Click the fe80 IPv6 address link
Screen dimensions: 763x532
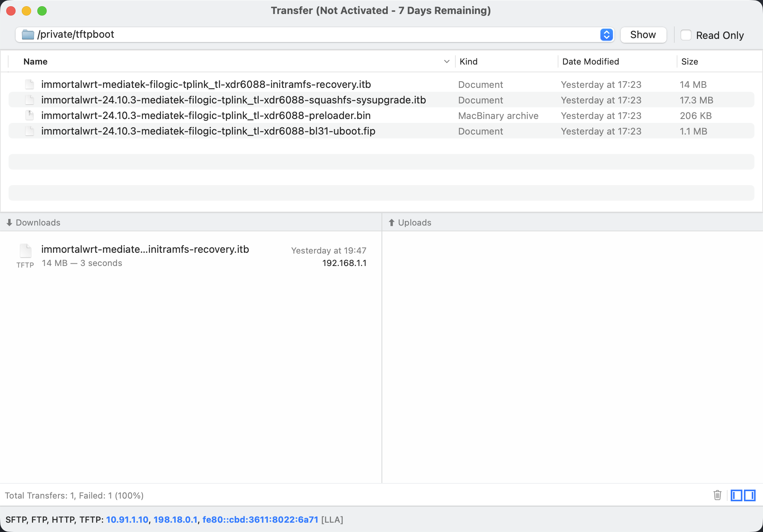[x=260, y=520]
